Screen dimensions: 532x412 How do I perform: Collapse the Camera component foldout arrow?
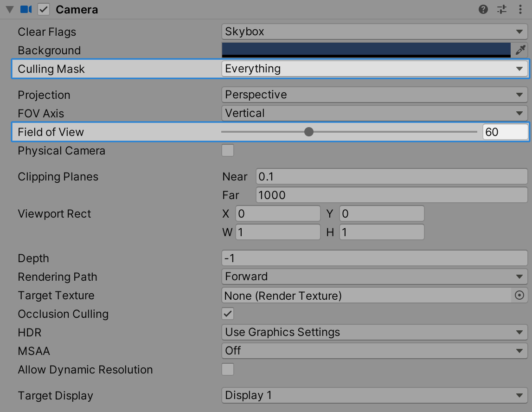click(9, 10)
